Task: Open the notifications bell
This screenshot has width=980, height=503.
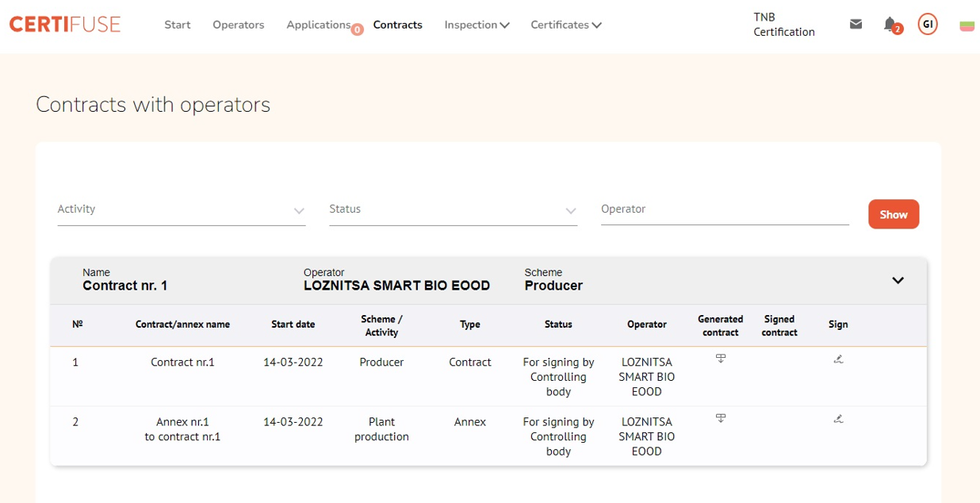Action: point(890,25)
